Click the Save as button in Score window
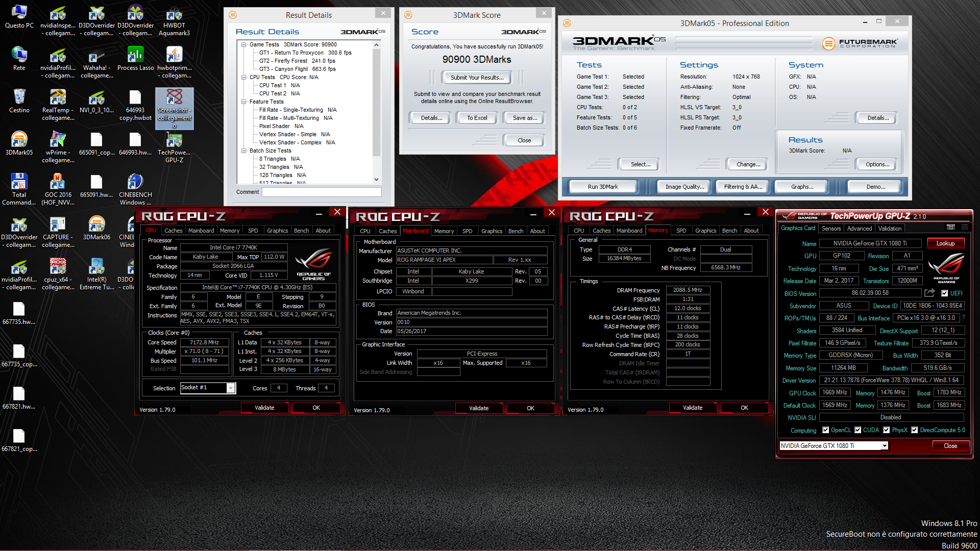Screen dimensions: 980x551 pos(525,118)
